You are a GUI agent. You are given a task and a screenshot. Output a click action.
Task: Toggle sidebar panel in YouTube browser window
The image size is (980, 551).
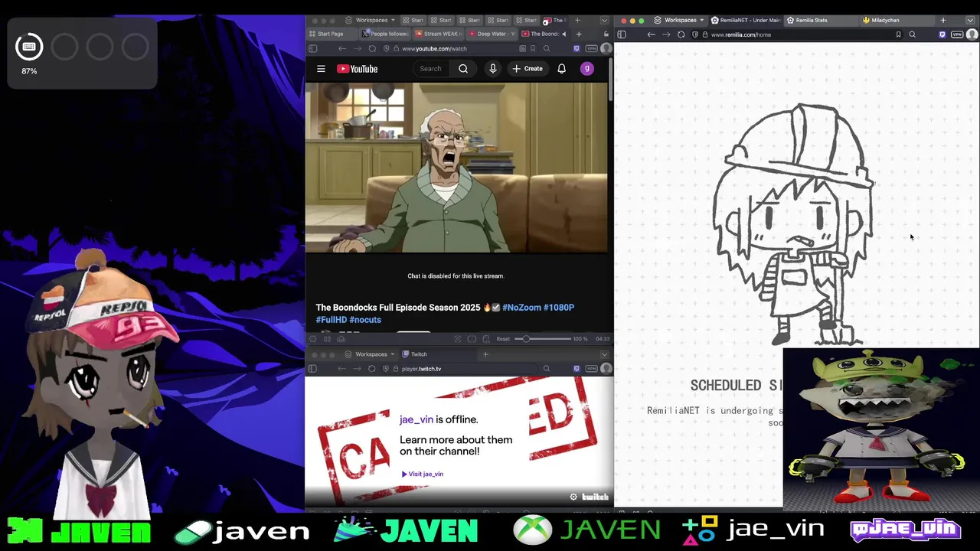312,48
